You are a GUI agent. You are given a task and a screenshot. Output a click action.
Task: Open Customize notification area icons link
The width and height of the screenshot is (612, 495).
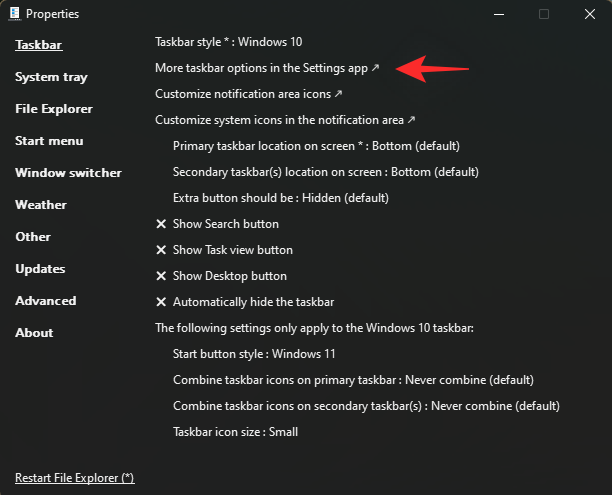click(x=249, y=94)
